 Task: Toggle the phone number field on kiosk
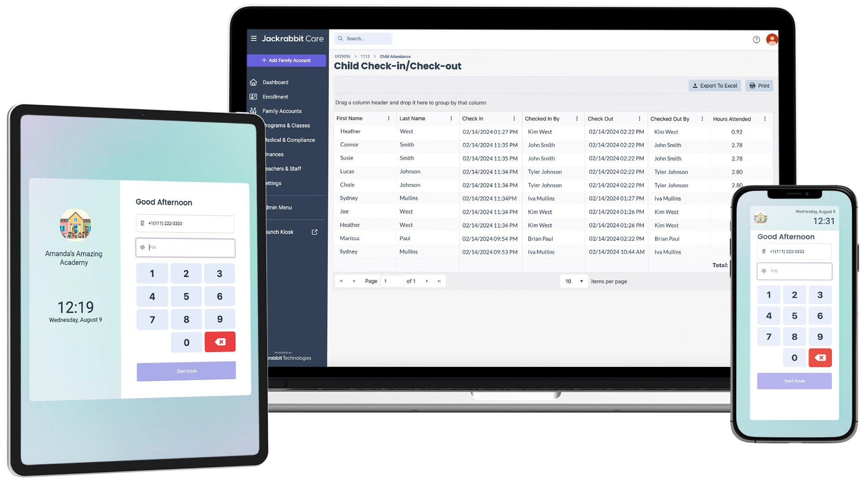pos(186,223)
